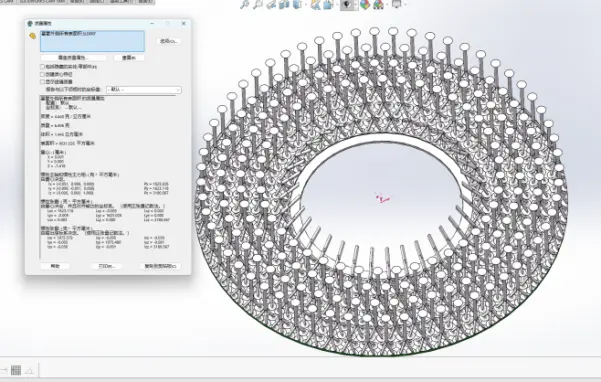Click the 表面积 surface area result line
Image resolution: width=601 pixels, height=382 pixels.
pos(68,143)
